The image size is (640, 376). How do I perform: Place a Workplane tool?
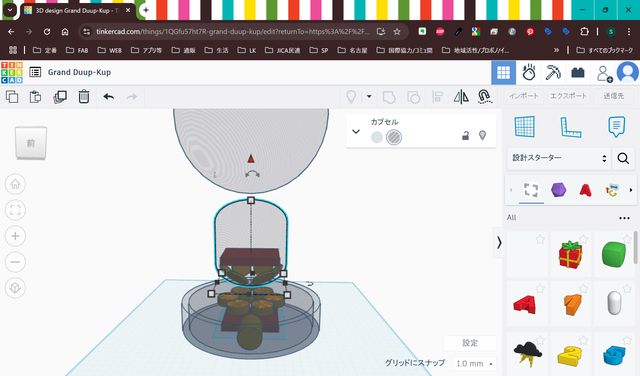coord(524,127)
